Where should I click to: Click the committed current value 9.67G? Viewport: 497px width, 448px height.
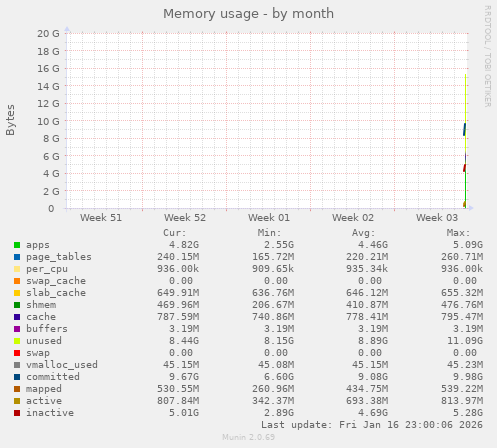pos(184,377)
